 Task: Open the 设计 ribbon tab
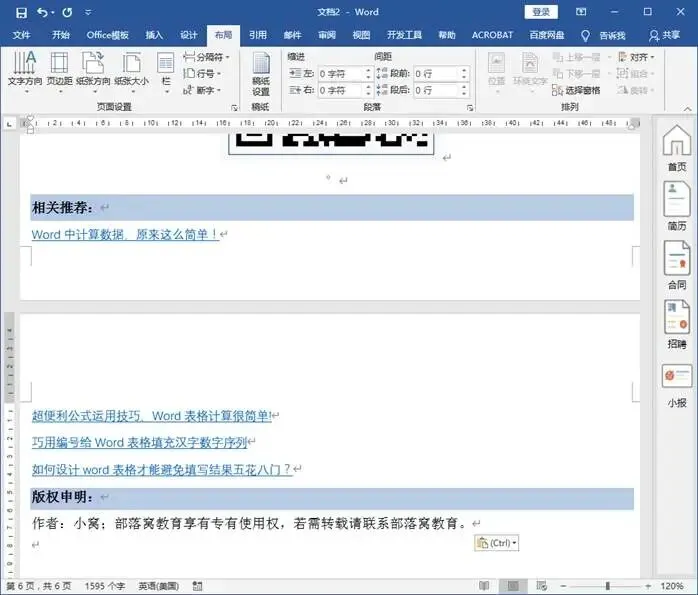188,35
